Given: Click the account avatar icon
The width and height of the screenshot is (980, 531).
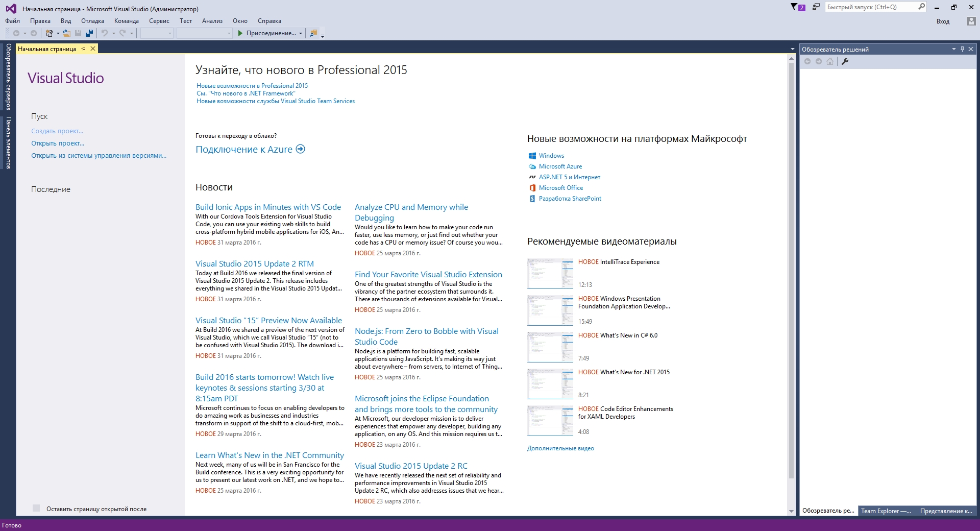Looking at the screenshot, I should (971, 21).
